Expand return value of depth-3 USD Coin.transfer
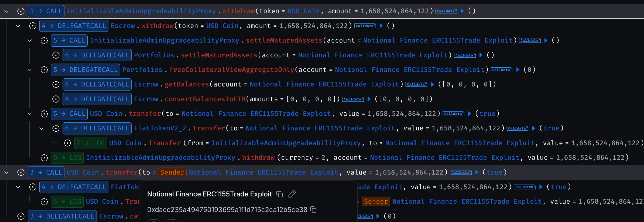This screenshot has height=222, width=644. tap(477, 172)
